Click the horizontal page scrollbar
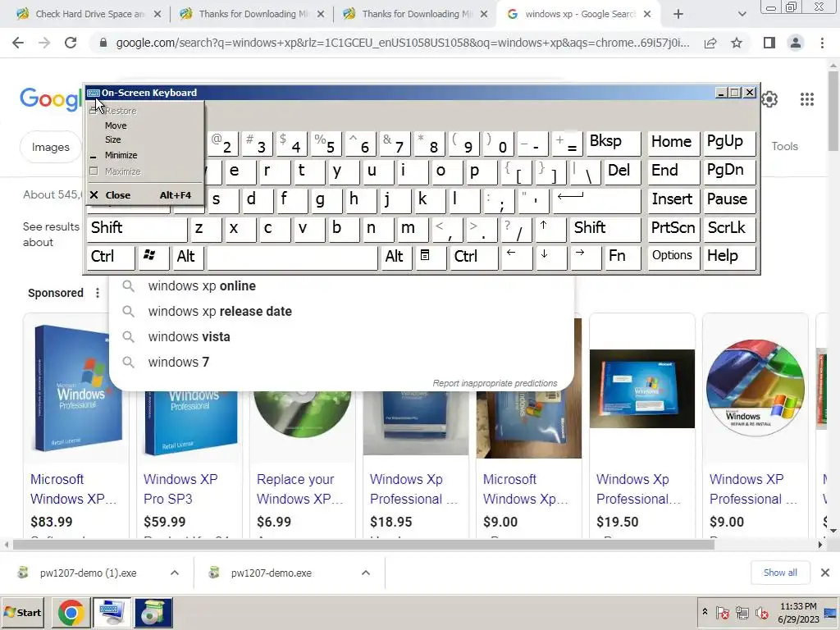Viewport: 840px width, 630px height. [x=363, y=545]
